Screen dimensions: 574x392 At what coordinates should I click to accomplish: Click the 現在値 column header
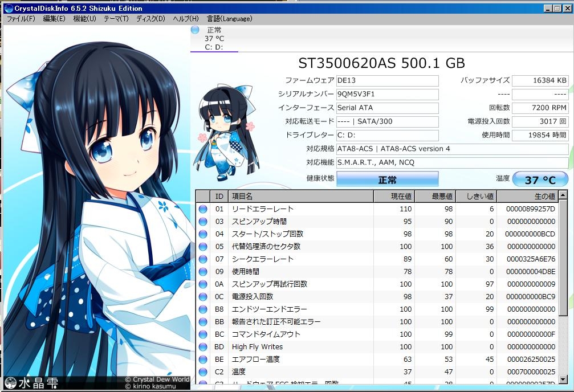coord(394,197)
